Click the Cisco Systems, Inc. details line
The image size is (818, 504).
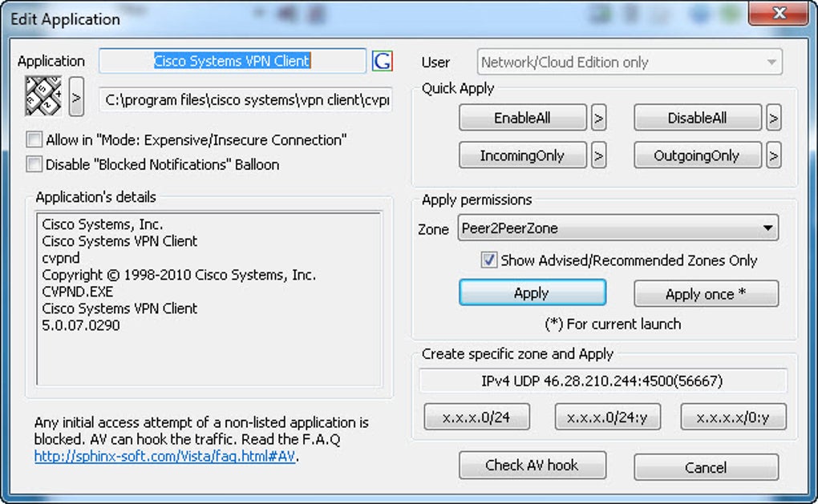[x=103, y=224]
